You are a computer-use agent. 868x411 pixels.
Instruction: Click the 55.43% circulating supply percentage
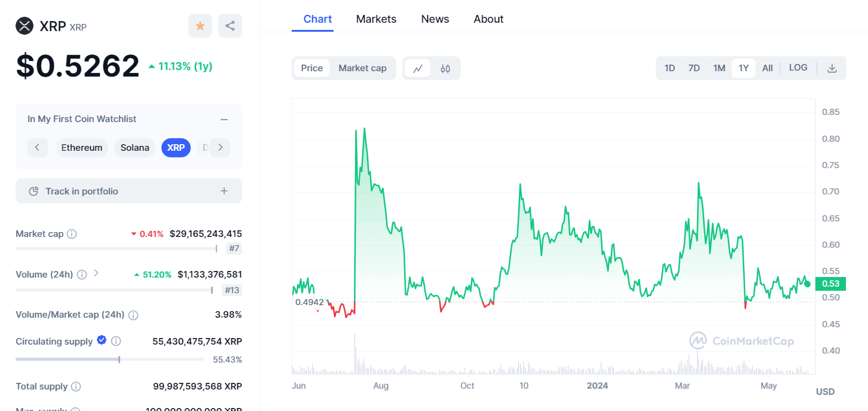(x=227, y=360)
